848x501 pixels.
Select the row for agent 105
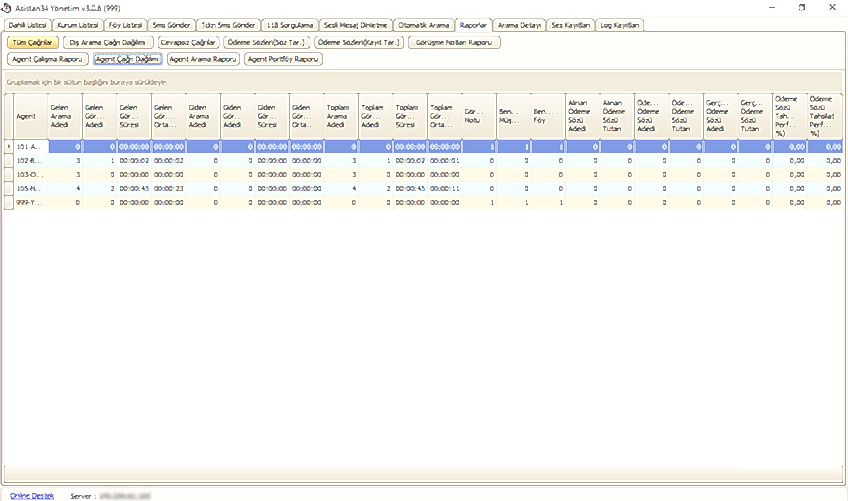[30, 188]
